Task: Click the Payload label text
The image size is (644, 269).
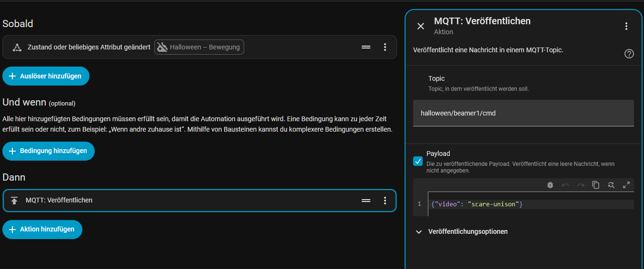Action: click(x=438, y=154)
